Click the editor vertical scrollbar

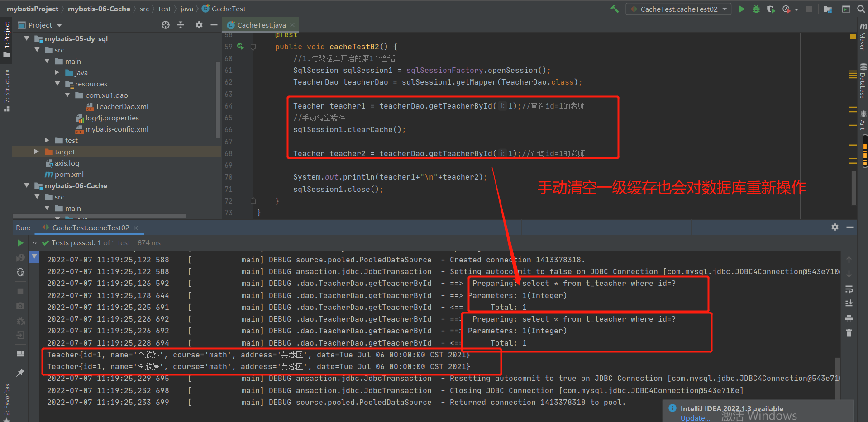click(854, 187)
